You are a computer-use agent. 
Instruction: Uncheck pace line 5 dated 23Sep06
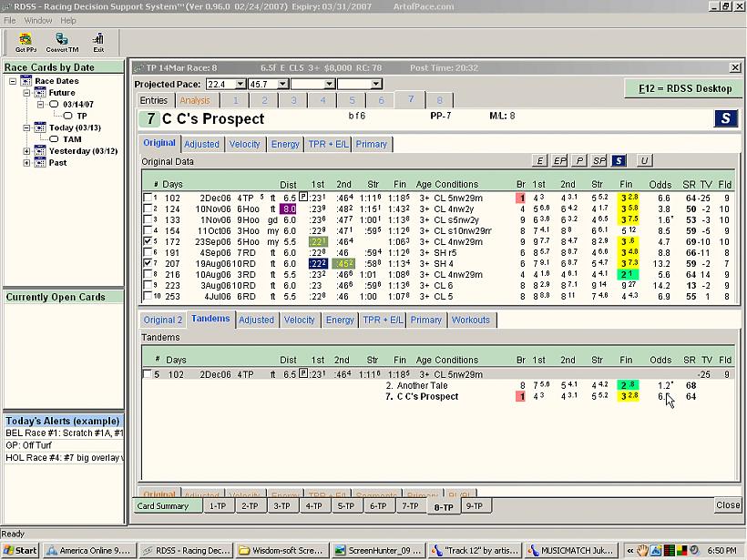pyautogui.click(x=148, y=241)
